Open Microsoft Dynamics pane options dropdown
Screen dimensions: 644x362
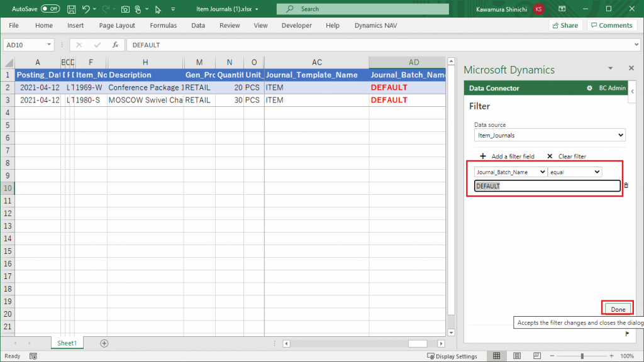tap(610, 68)
